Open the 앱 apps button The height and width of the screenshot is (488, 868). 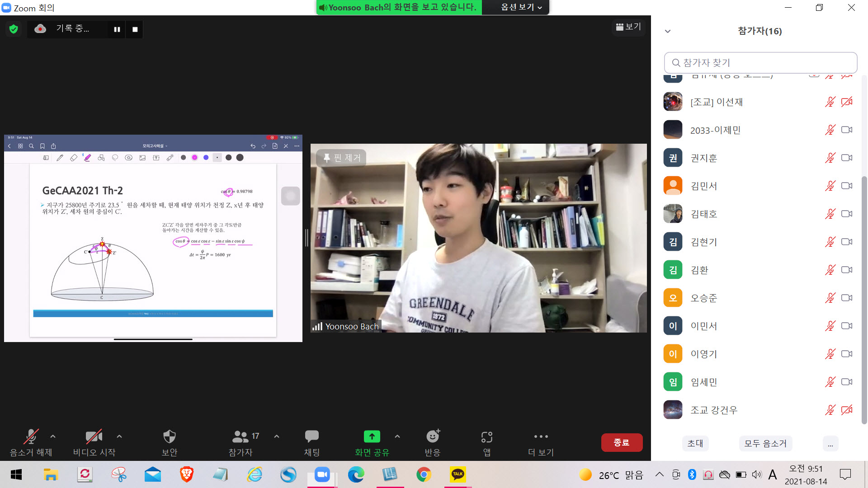coord(487,443)
